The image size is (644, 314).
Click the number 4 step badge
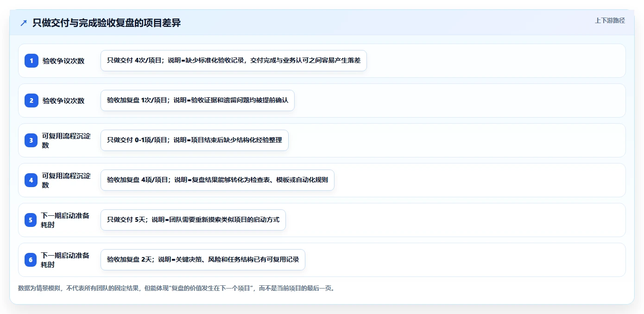(32, 180)
